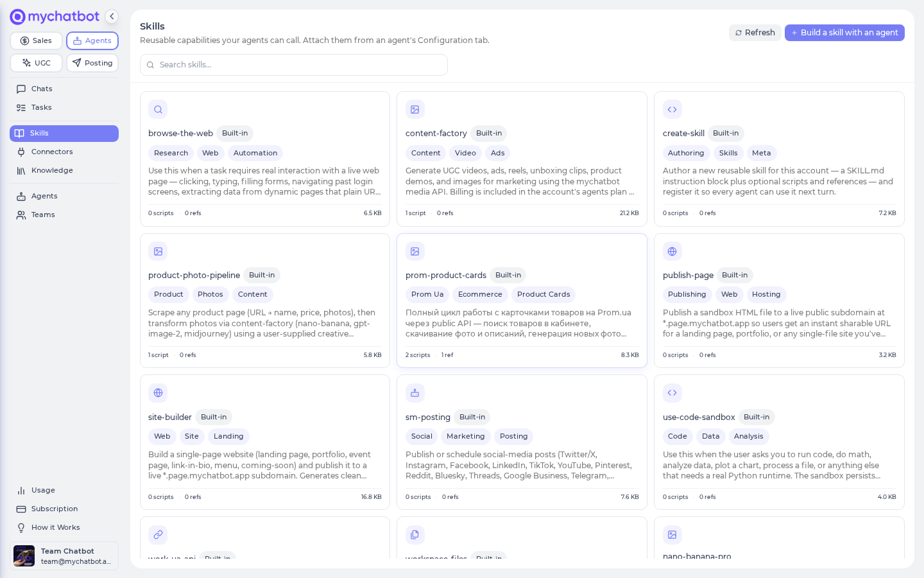Open the Sales section

[36, 40]
